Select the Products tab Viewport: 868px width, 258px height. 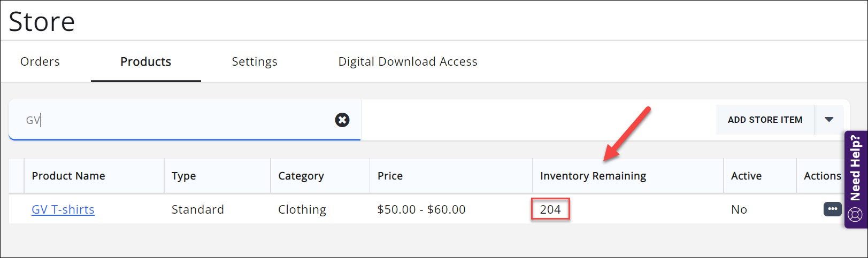tap(145, 62)
